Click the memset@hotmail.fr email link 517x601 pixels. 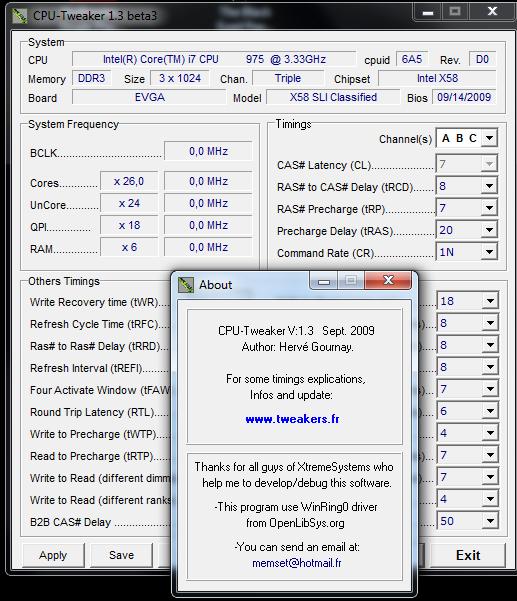click(x=297, y=563)
